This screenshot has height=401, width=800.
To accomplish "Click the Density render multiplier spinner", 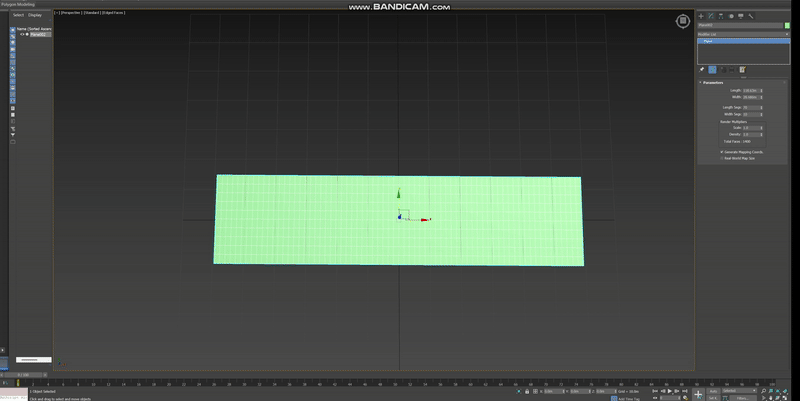I will coord(761,134).
